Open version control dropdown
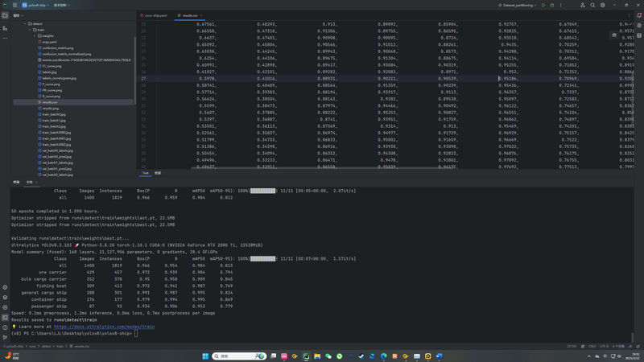The width and height of the screenshot is (644, 362). pyautogui.click(x=62, y=5)
